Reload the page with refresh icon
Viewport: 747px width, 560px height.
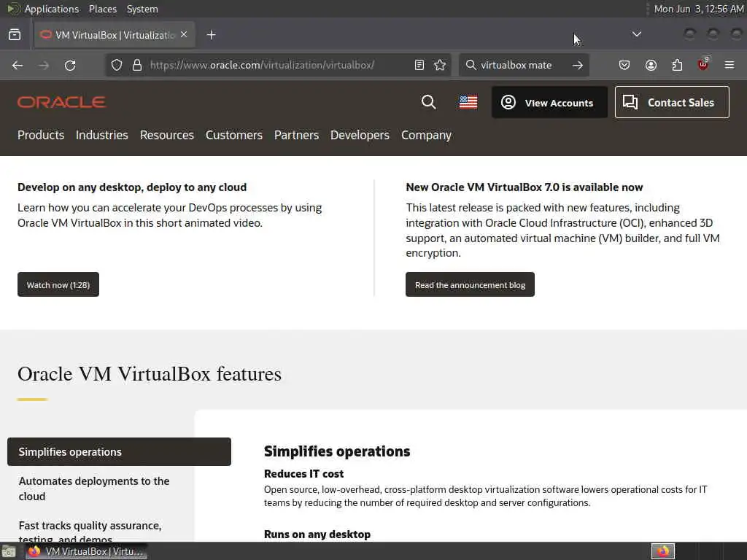70,65
